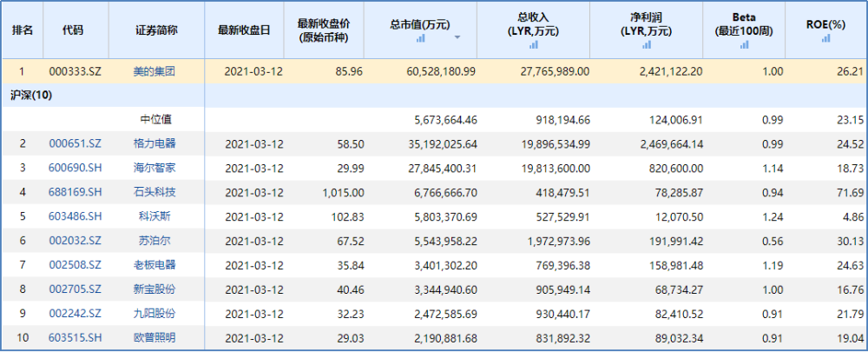Screen dimensions: 868x352
Task: Open the 老板电器 security link
Action: 156,266
